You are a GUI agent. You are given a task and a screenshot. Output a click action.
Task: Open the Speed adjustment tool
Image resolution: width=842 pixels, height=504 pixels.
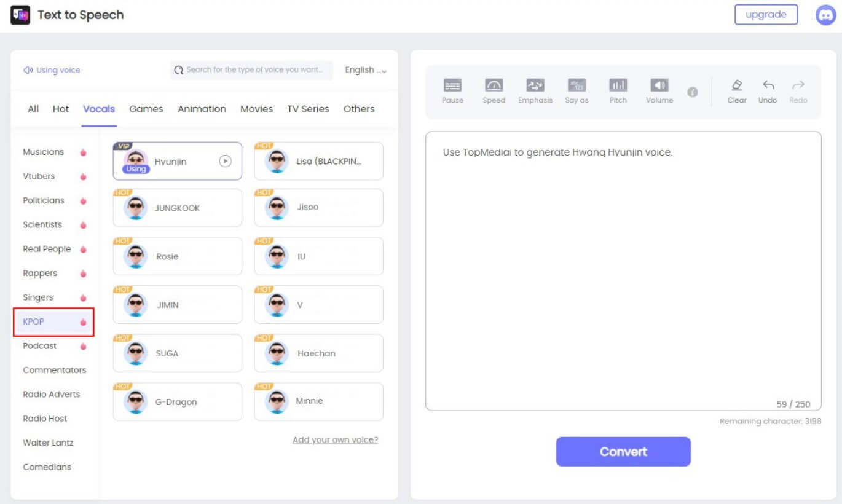[x=494, y=85]
